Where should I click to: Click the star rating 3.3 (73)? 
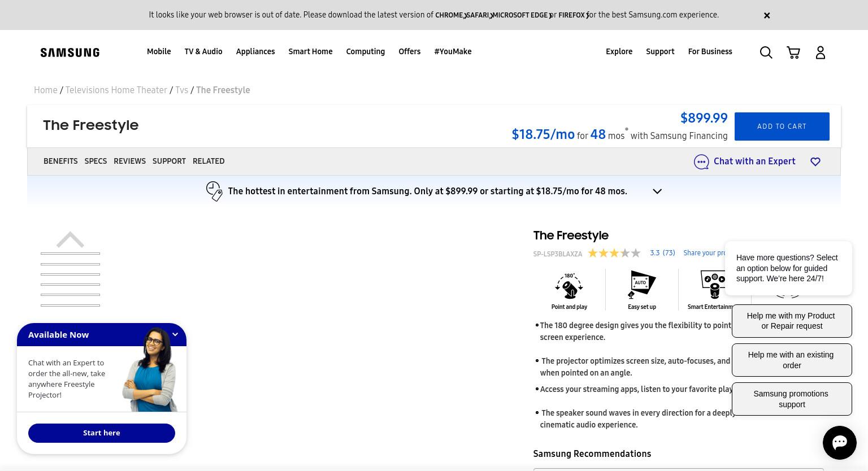coord(632,253)
